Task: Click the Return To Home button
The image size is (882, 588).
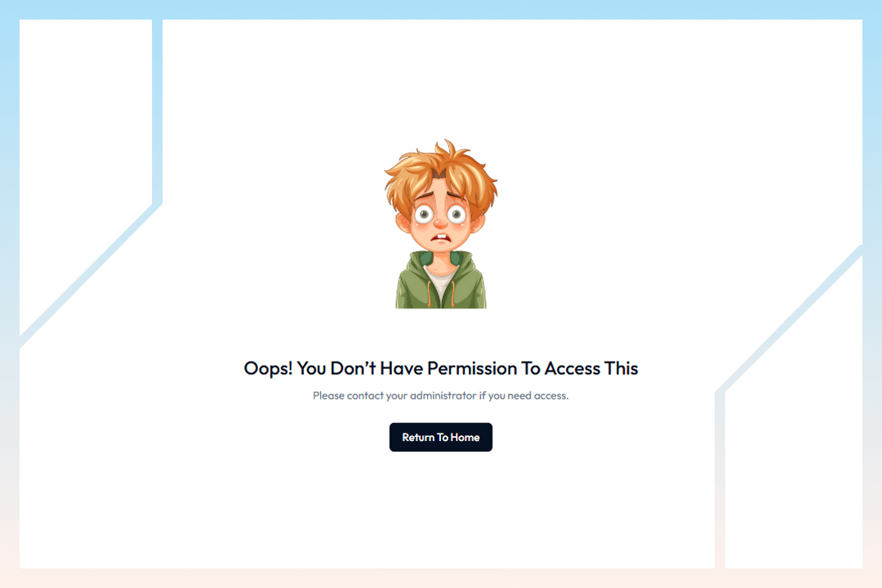Action: [440, 437]
